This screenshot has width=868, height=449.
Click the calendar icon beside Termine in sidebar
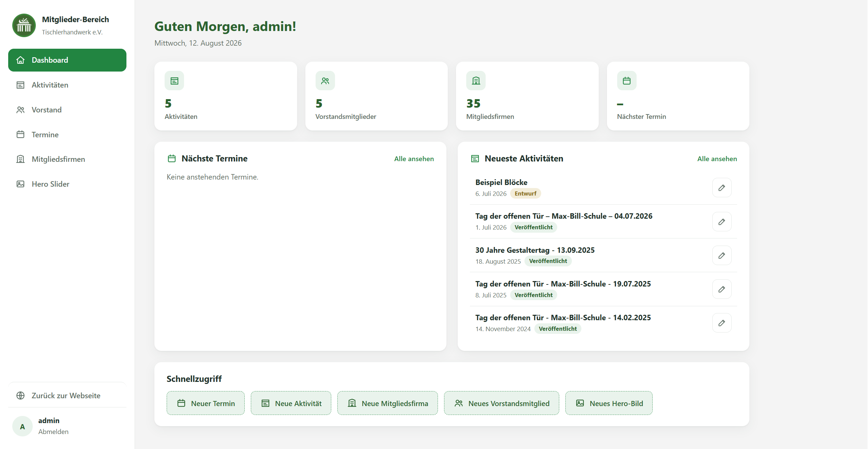(x=20, y=135)
